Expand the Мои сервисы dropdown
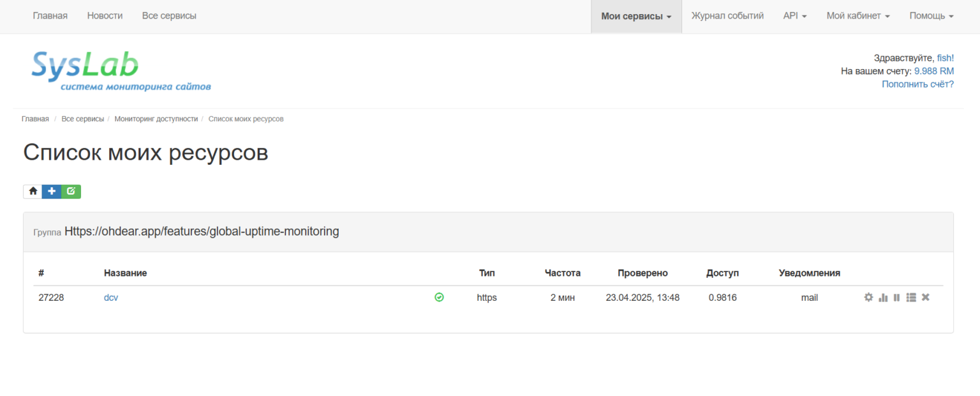The height and width of the screenshot is (396, 980). 636,16
